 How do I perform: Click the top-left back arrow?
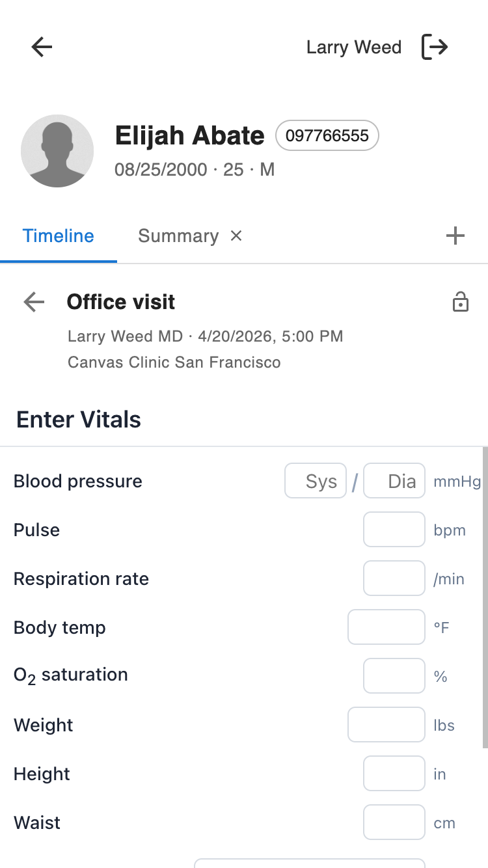(42, 47)
